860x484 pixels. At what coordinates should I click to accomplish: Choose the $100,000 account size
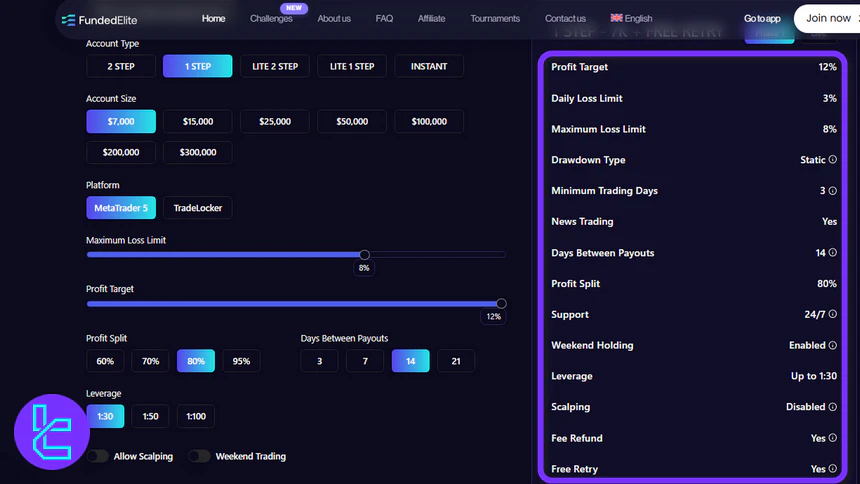point(429,121)
